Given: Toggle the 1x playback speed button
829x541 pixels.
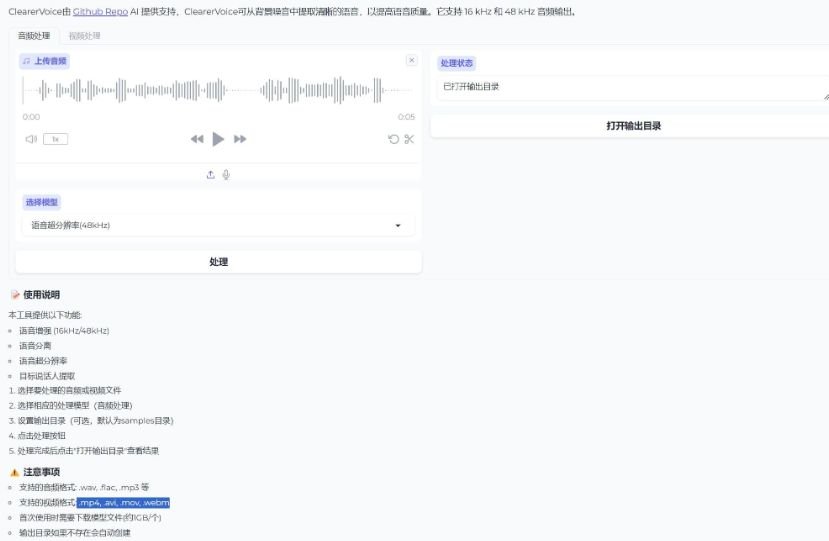Looking at the screenshot, I should tap(56, 139).
